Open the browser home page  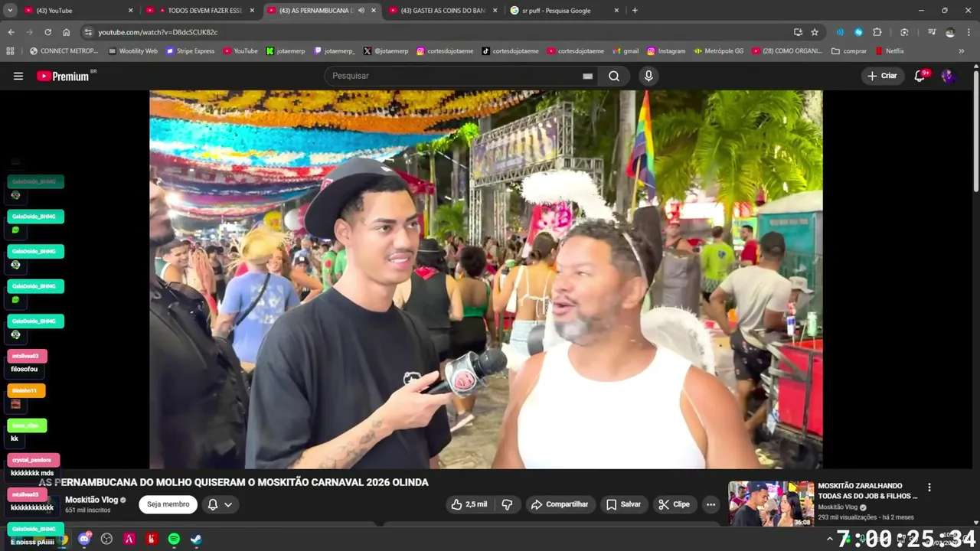66,32
